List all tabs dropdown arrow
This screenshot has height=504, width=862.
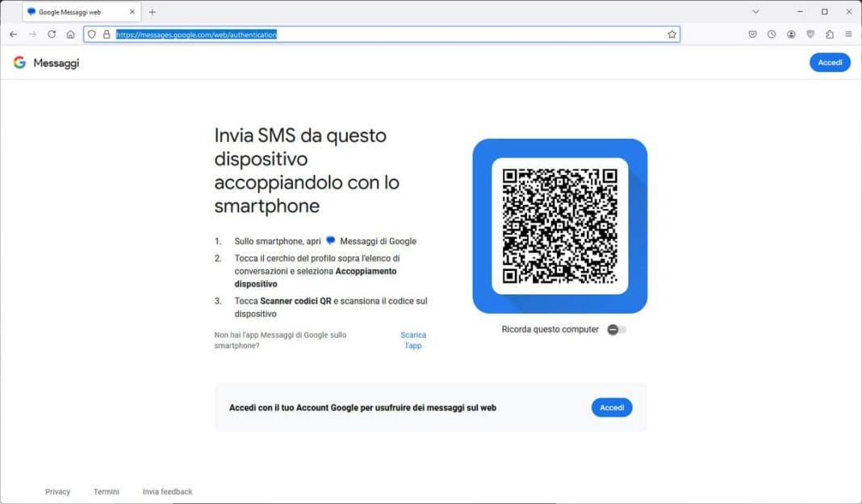point(756,11)
